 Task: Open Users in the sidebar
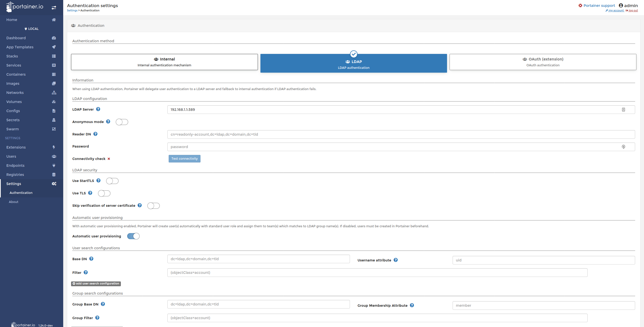pos(32,156)
